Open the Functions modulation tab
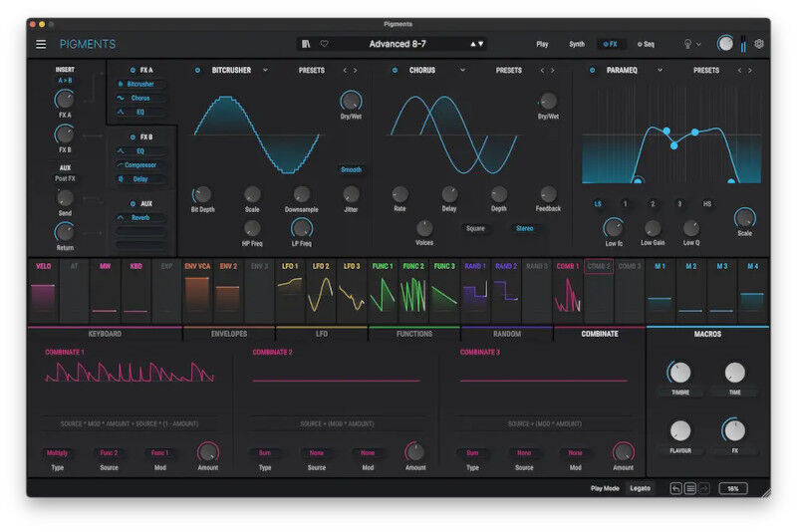 [x=413, y=334]
